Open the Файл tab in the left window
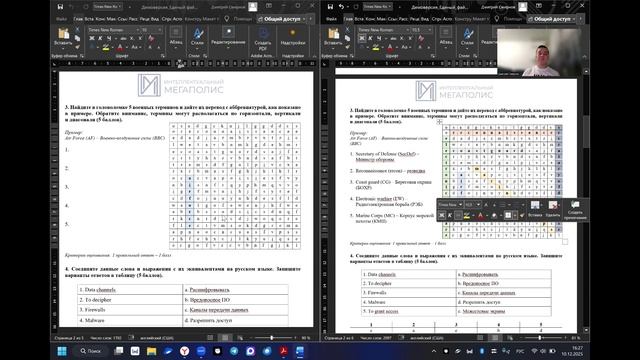 (62, 19)
